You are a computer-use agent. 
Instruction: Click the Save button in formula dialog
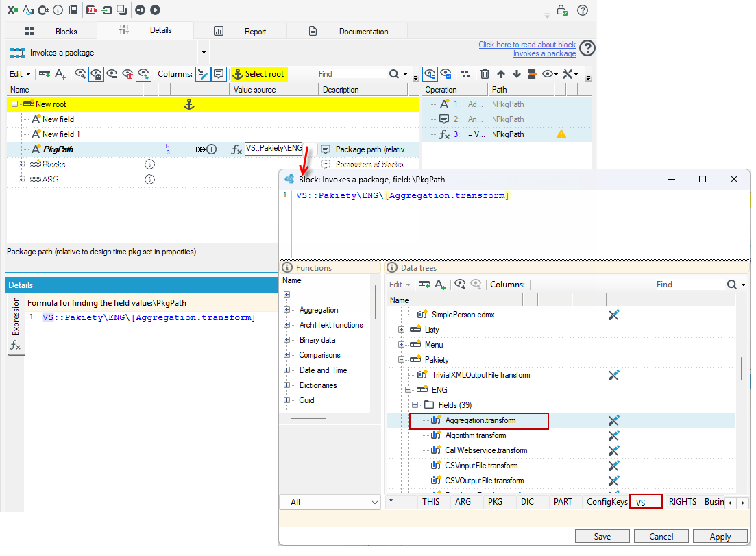click(x=602, y=536)
